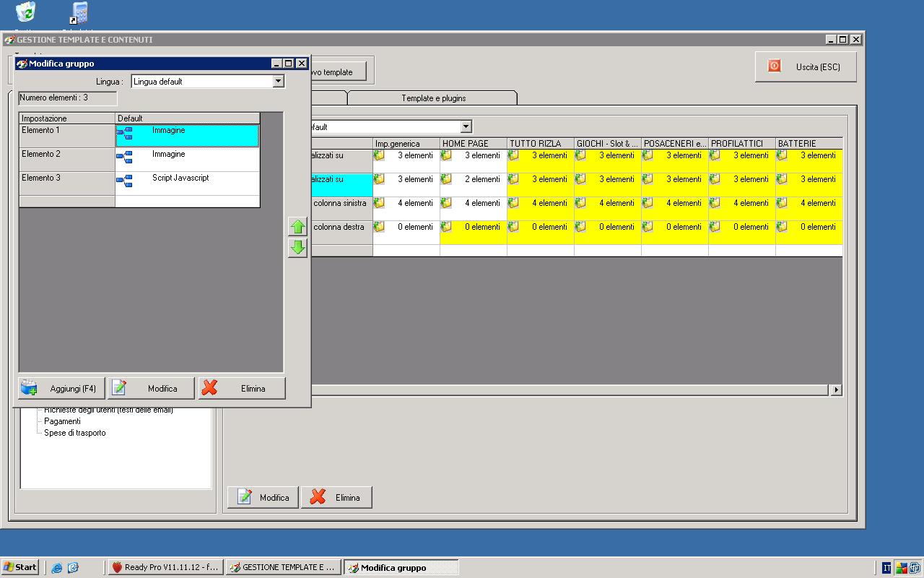Screen dimensions: 924x578
Task: Activate the Modifica gruppo taskbar button
Action: (401, 568)
